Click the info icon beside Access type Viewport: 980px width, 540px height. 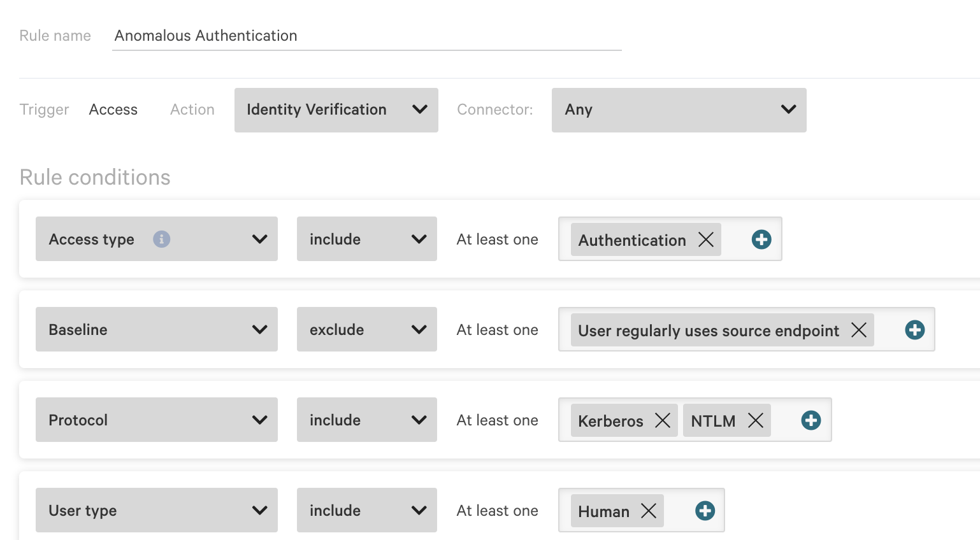coord(161,239)
